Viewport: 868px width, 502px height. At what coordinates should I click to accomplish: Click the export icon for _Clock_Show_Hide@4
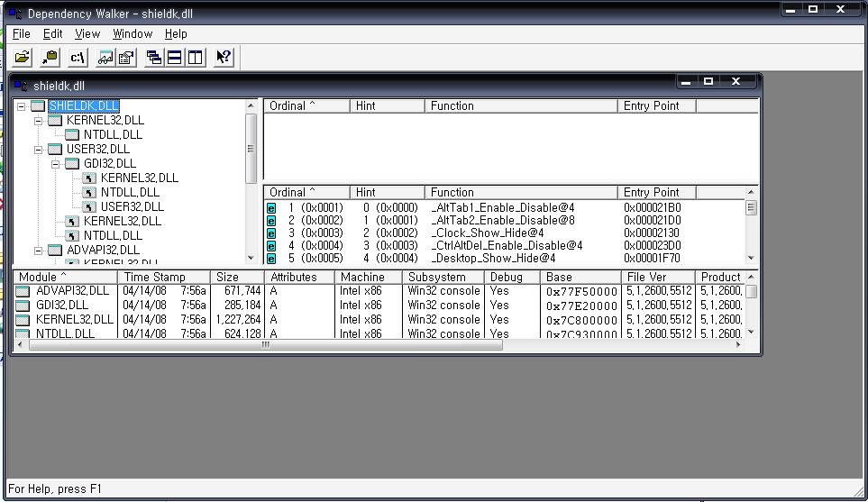(x=271, y=233)
